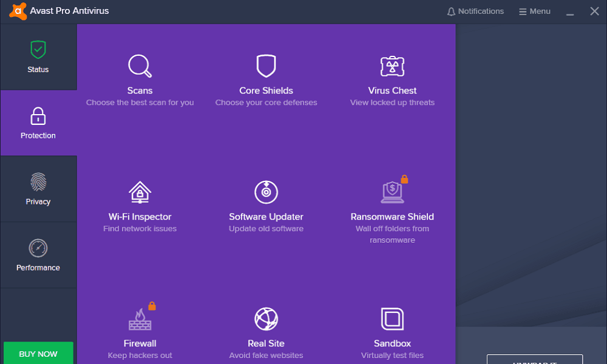
Task: Click "Update old software" text
Action: coord(266,229)
